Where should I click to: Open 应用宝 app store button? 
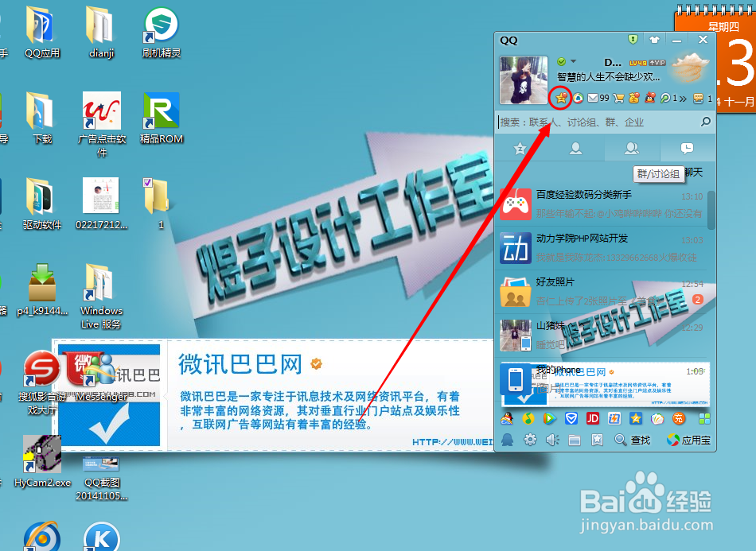coord(688,440)
